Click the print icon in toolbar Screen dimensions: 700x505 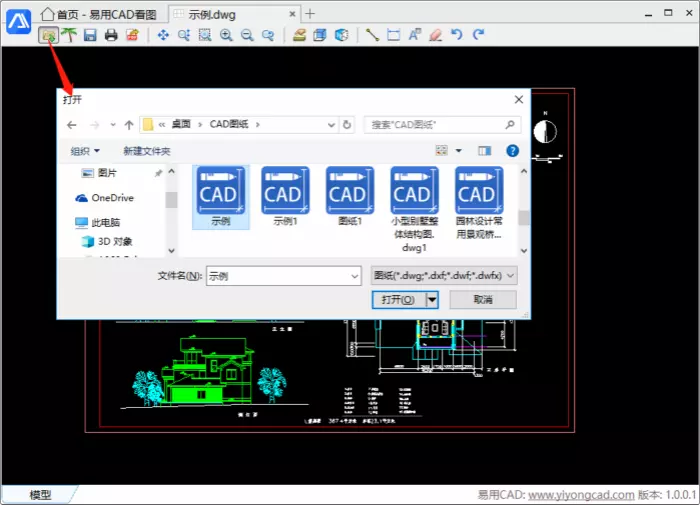111,35
